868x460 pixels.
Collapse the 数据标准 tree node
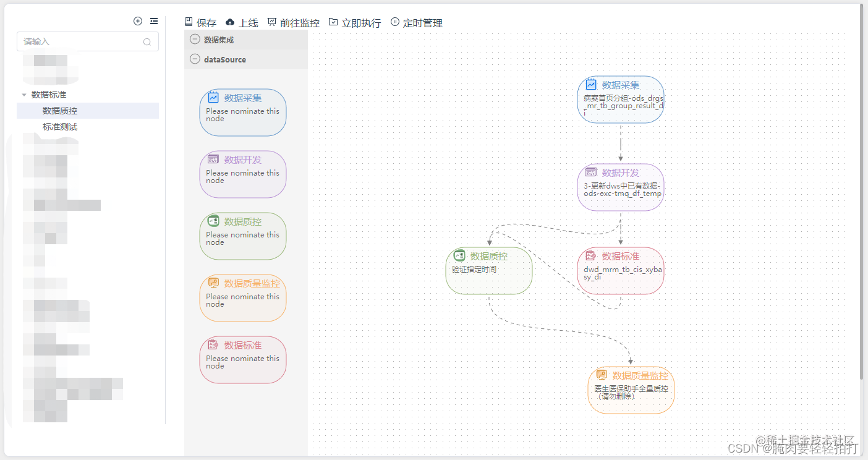(24, 95)
